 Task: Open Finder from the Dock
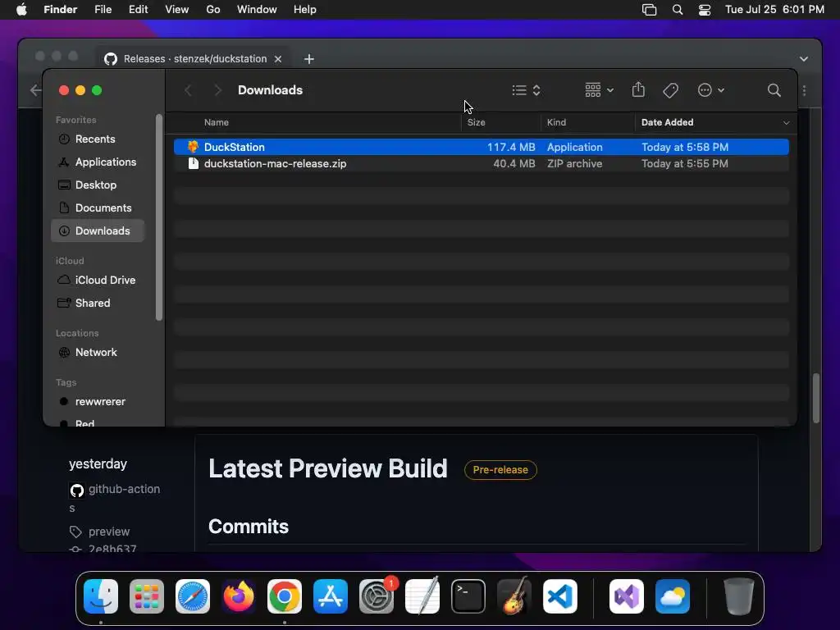(x=101, y=596)
